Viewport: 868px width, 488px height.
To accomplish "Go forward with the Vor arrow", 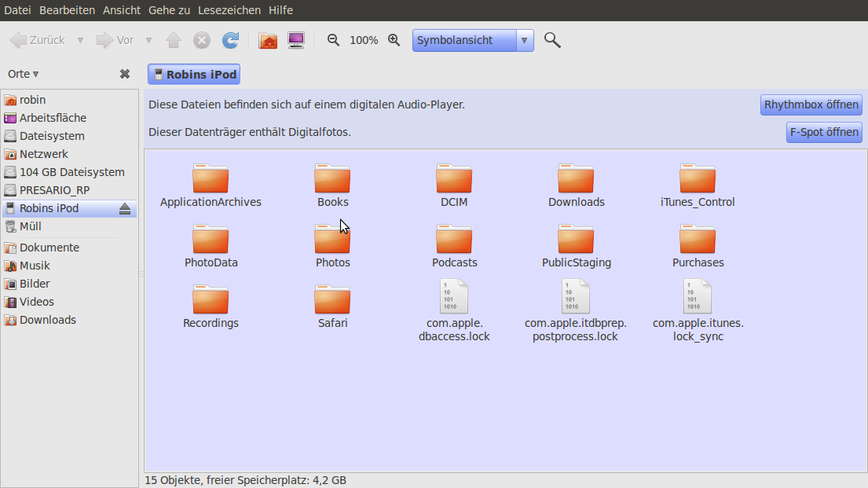I will point(115,40).
